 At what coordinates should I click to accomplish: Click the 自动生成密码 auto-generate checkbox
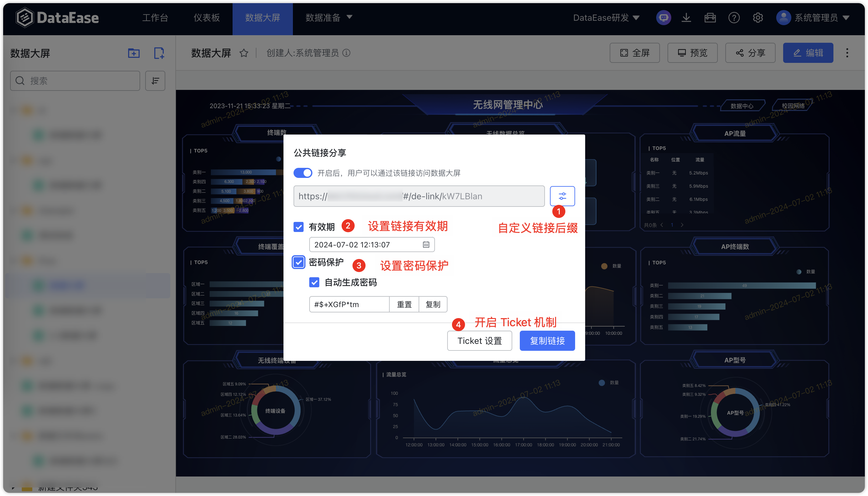coord(314,283)
